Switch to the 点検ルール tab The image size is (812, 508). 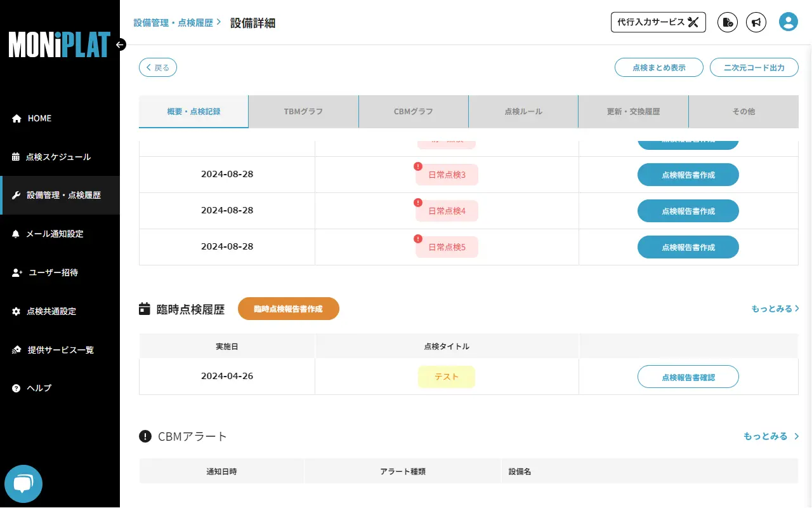click(523, 111)
